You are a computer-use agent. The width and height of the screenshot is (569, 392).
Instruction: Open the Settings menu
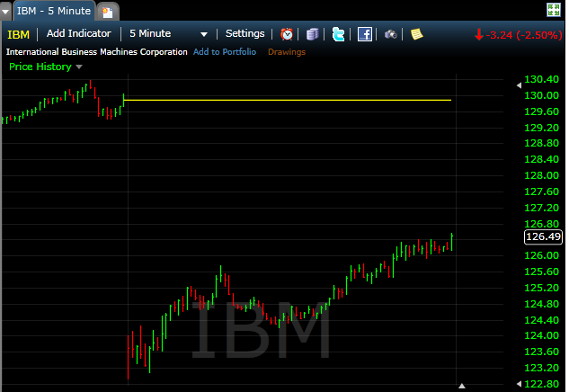click(x=244, y=34)
